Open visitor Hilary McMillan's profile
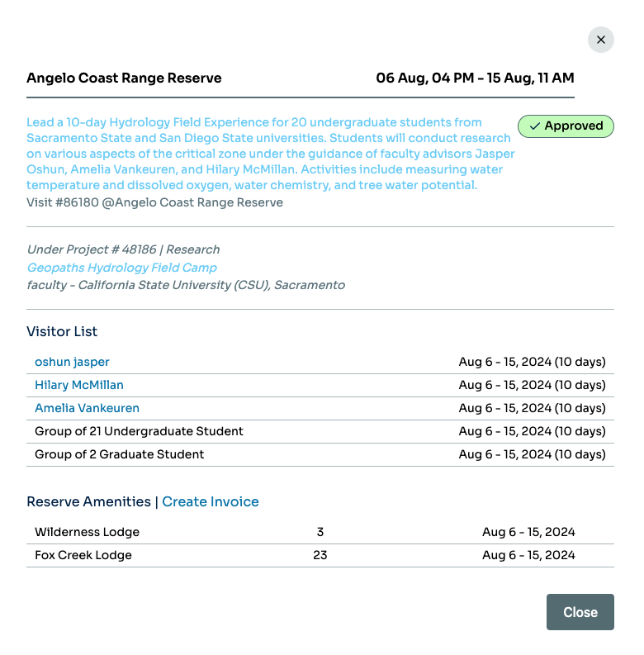 tap(79, 385)
